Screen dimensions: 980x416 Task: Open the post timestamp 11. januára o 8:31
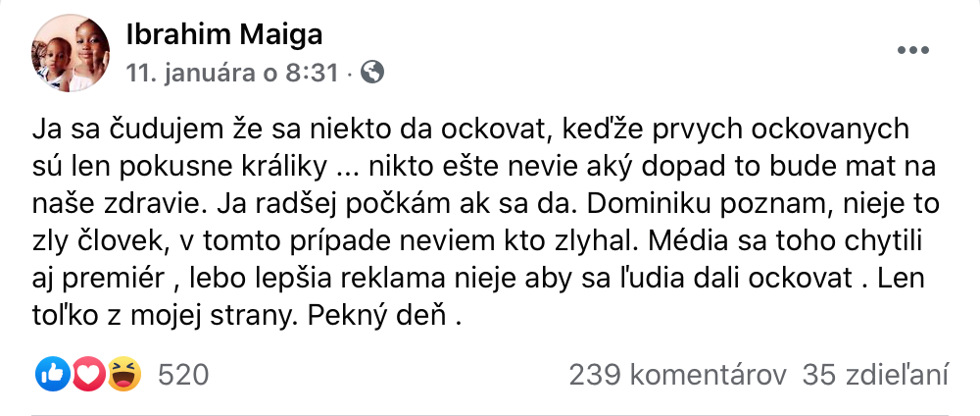[238, 73]
